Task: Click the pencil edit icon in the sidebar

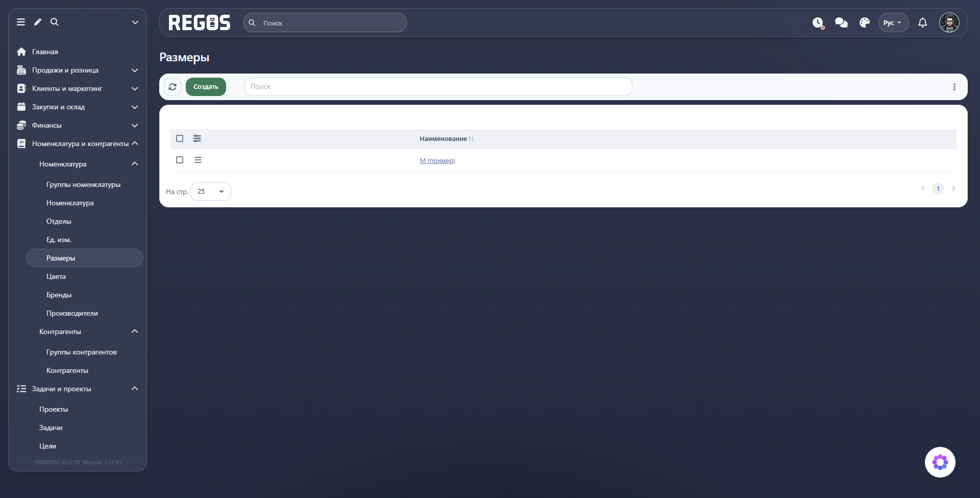Action: (38, 22)
